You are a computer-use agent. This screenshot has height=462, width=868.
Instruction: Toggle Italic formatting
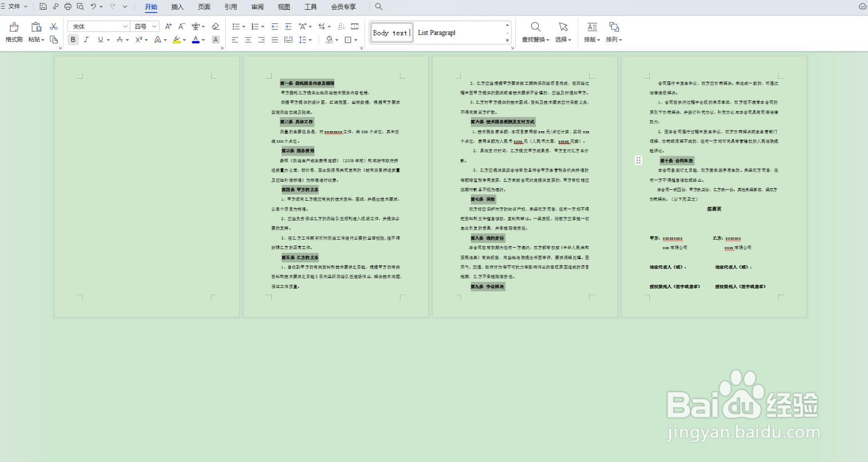pos(86,40)
